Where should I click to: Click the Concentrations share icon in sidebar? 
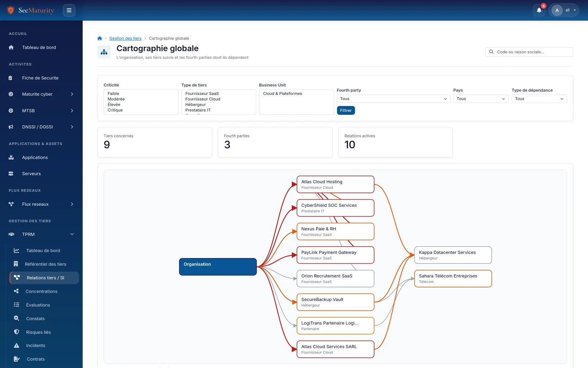16,291
